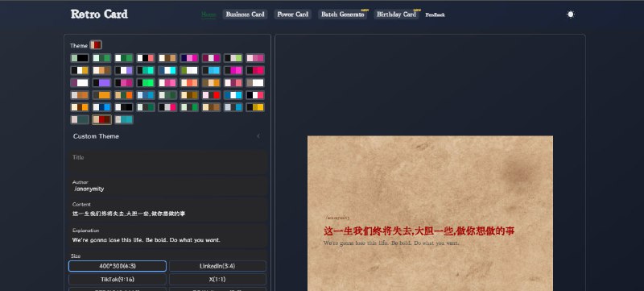Click into the Title input field
This screenshot has width=644, height=291.
pyautogui.click(x=168, y=162)
